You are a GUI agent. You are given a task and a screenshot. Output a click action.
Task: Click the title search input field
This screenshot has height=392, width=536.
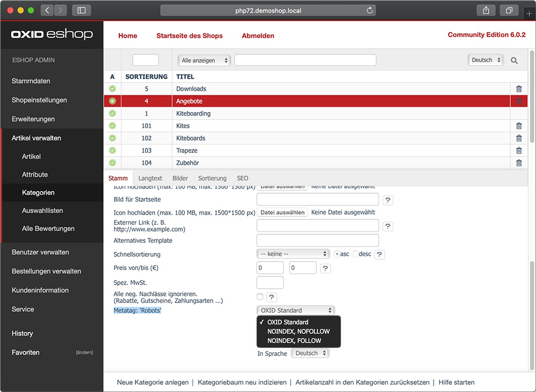pos(305,60)
